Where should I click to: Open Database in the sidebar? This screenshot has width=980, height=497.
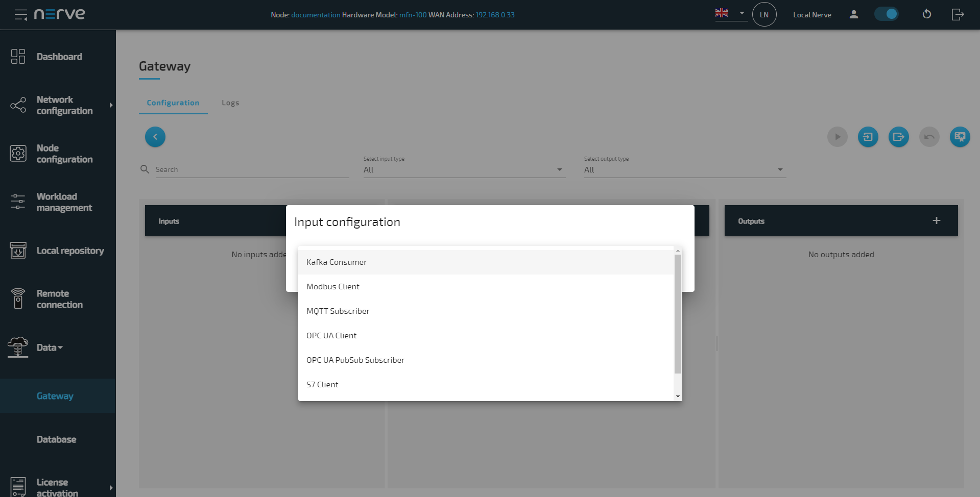tap(56, 439)
